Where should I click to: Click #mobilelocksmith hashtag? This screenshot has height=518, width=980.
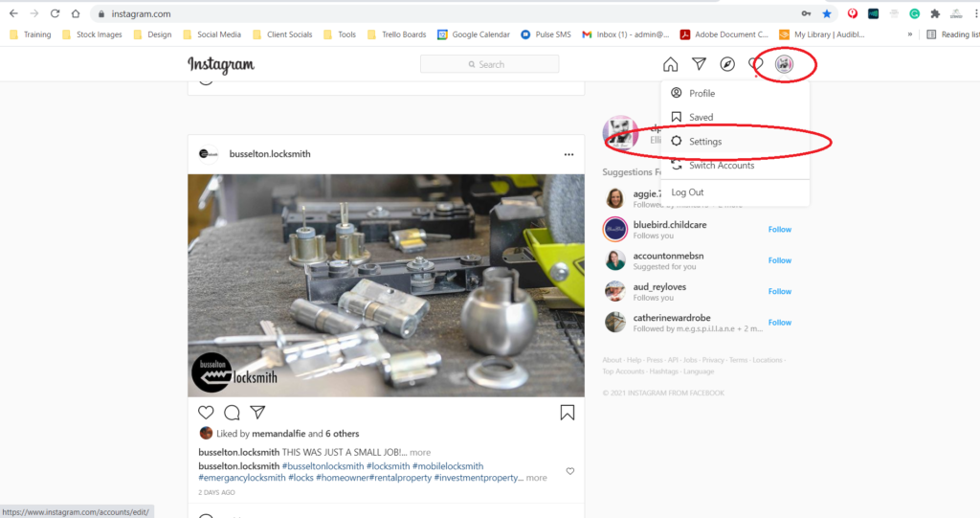(448, 466)
